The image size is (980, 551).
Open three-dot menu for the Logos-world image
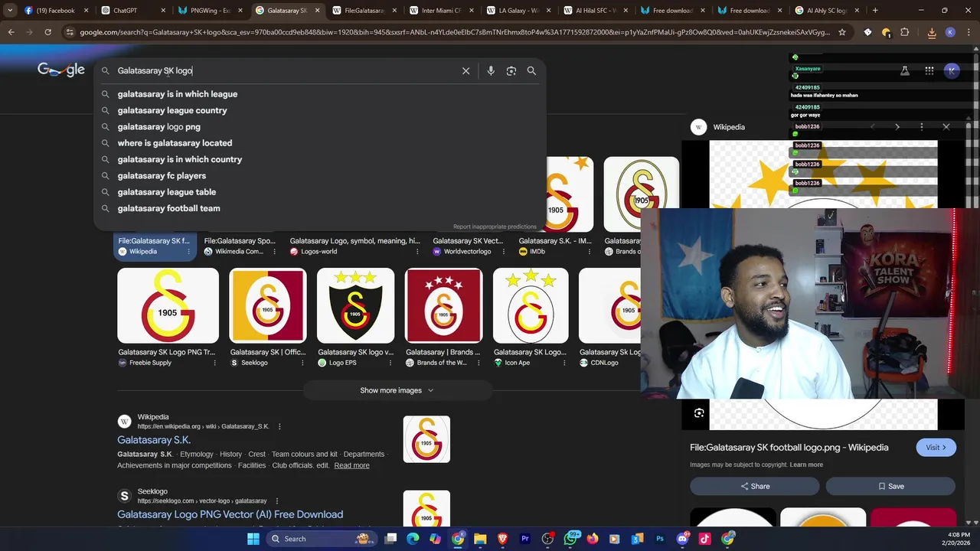point(417,252)
